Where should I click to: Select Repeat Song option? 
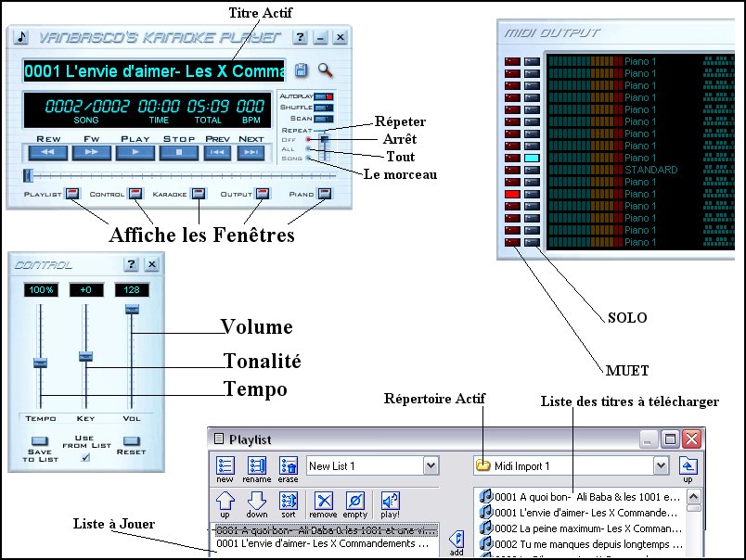click(x=308, y=159)
